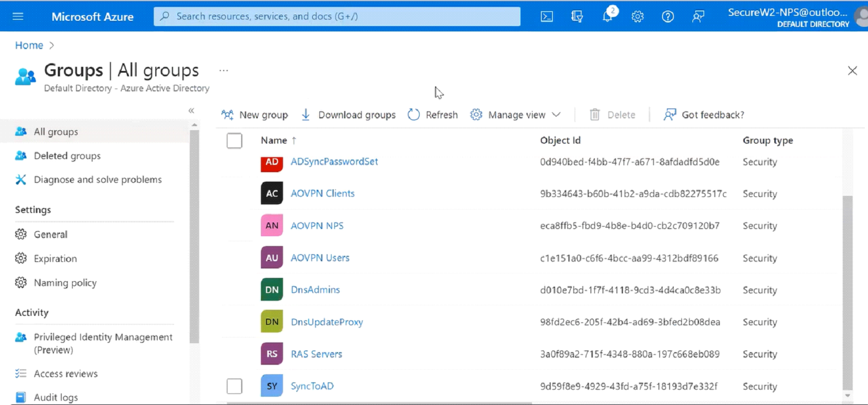Open the portal hamburger menu
The width and height of the screenshot is (868, 405).
click(x=18, y=16)
